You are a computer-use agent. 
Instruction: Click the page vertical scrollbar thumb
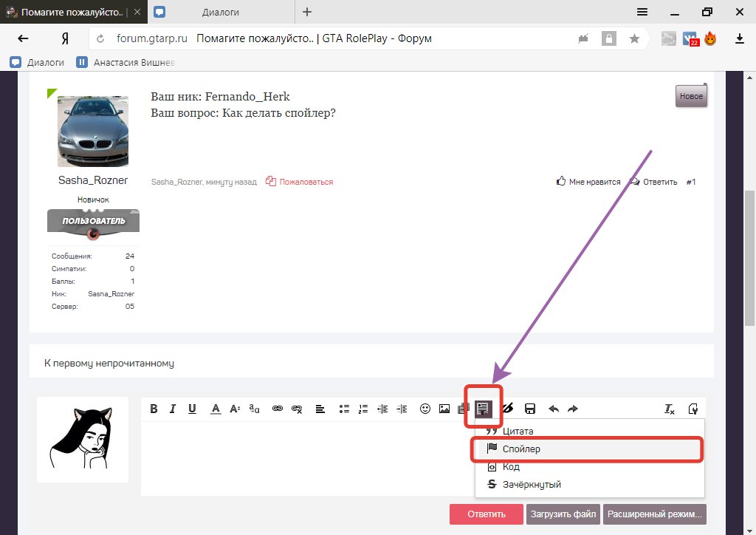(x=750, y=258)
